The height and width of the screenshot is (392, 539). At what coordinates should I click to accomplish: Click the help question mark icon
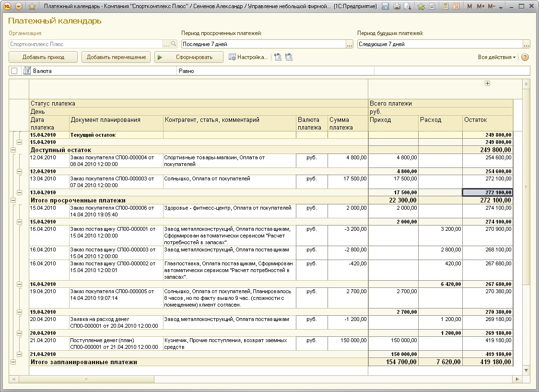pyautogui.click(x=525, y=57)
